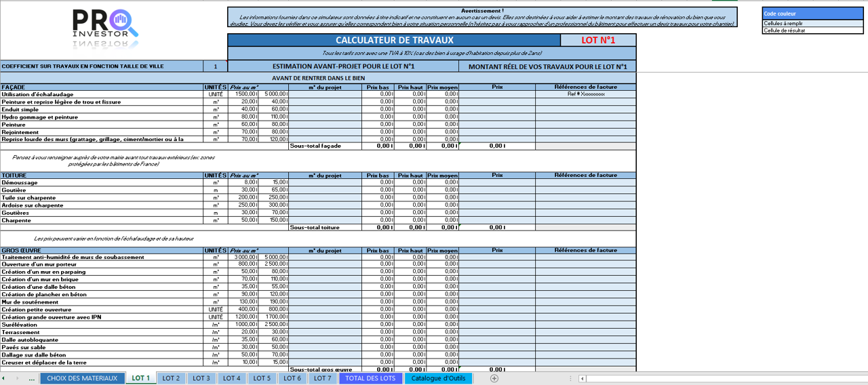Click the previous sheet navigation arrow

(5, 378)
